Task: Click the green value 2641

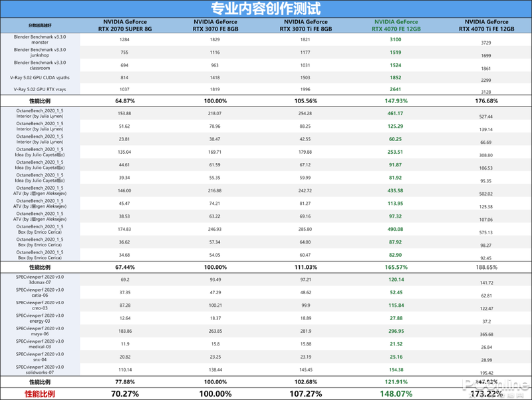Action: [x=396, y=90]
